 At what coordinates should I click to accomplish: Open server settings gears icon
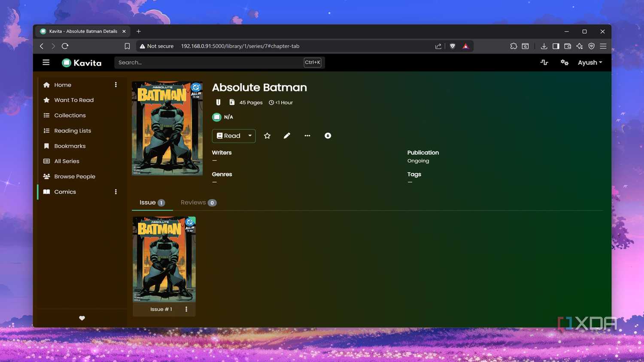565,63
